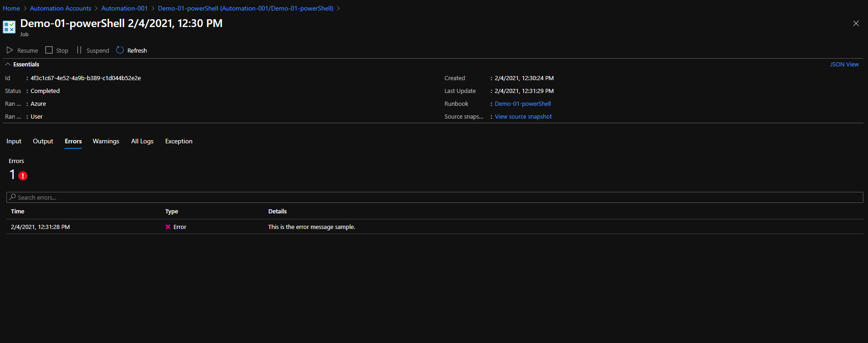Open the Warnings tab

106,141
